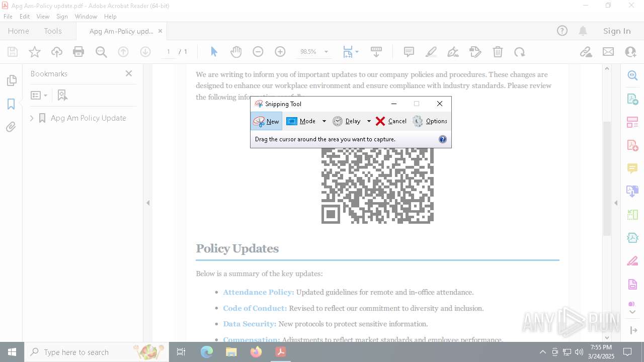
Task: Close the Bookmarks panel
Action: click(129, 73)
